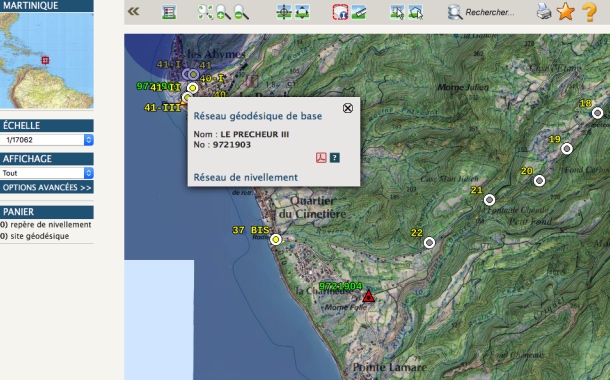Select the pan map tool
The image size is (610, 380).
point(302,12)
